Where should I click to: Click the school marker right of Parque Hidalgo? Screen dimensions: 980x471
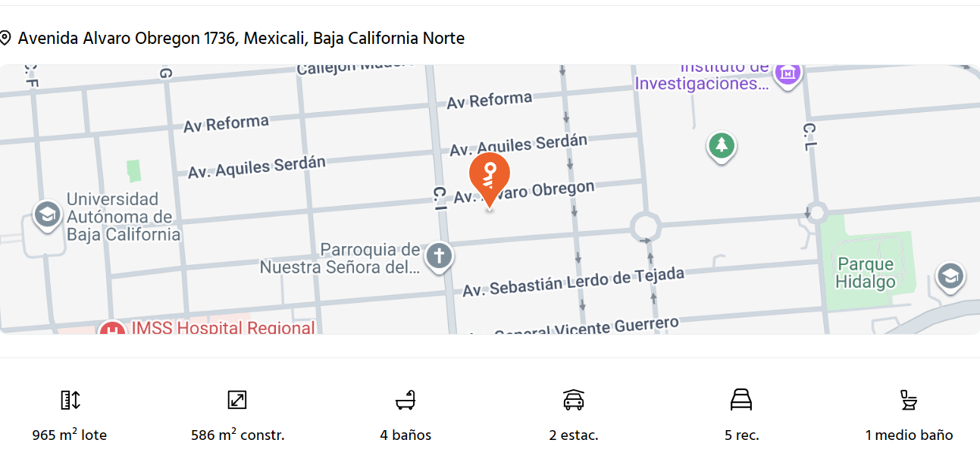pos(950,276)
